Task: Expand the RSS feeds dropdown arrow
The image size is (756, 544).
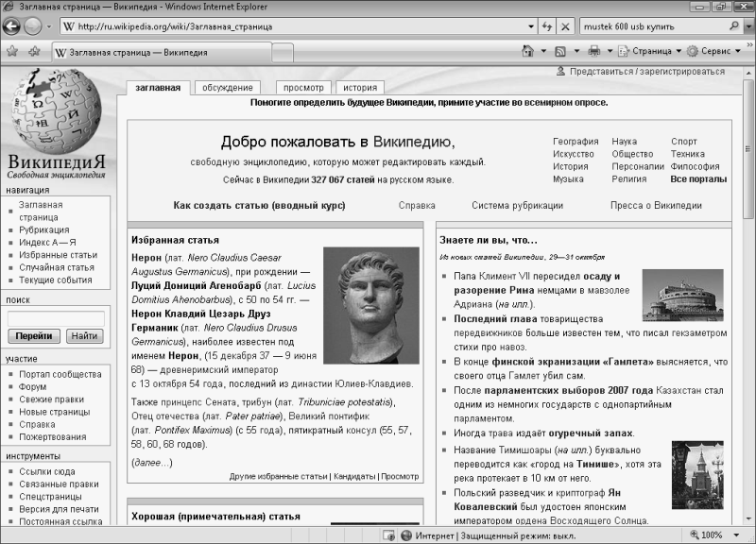Action: 576,51
